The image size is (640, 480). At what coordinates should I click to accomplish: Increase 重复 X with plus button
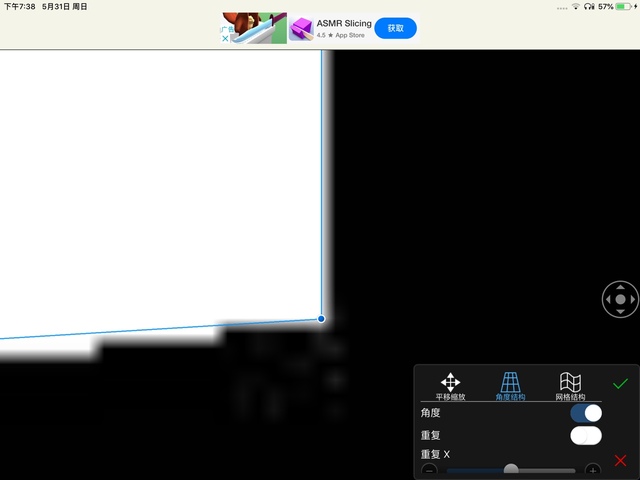[593, 470]
